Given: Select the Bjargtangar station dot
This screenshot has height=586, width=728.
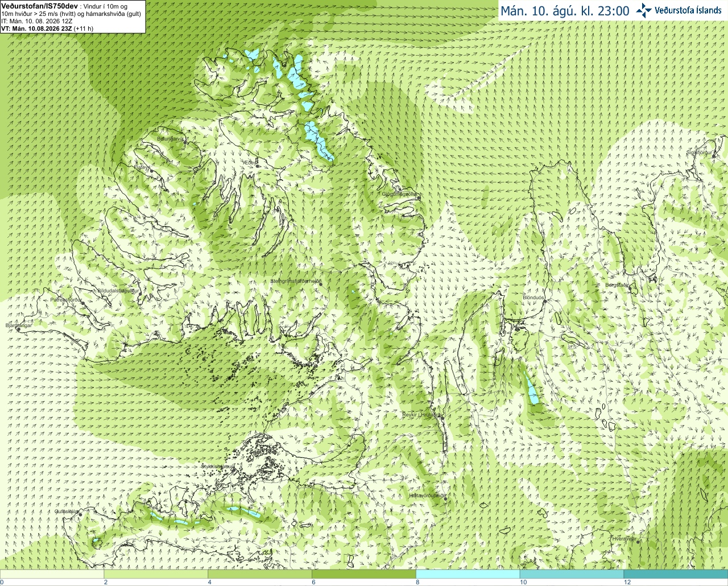Looking at the screenshot, I should (18, 329).
